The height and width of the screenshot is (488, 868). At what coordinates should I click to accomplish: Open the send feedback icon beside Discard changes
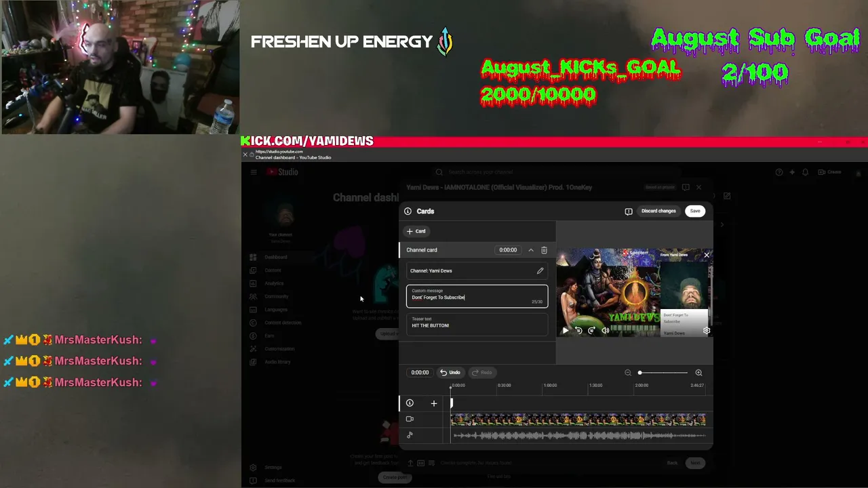pyautogui.click(x=629, y=211)
